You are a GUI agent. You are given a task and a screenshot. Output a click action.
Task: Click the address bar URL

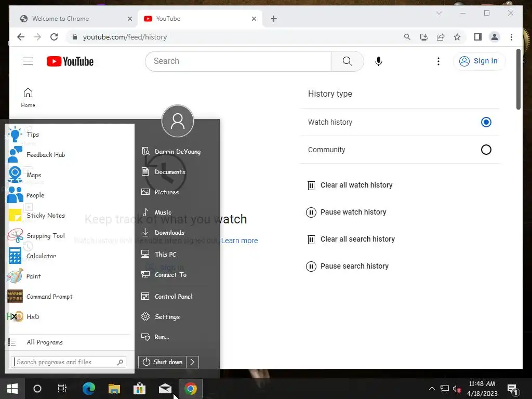tap(125, 37)
